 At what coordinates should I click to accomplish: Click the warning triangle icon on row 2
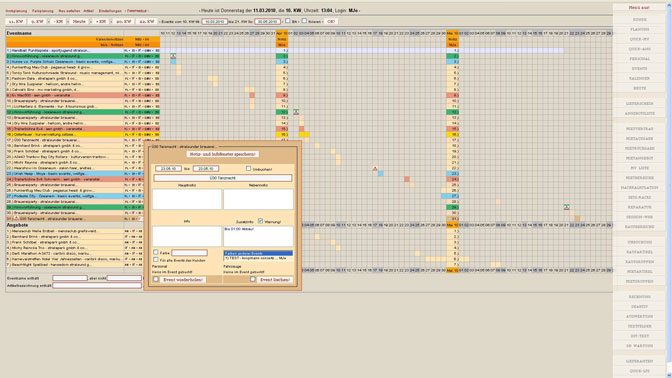pos(173,56)
